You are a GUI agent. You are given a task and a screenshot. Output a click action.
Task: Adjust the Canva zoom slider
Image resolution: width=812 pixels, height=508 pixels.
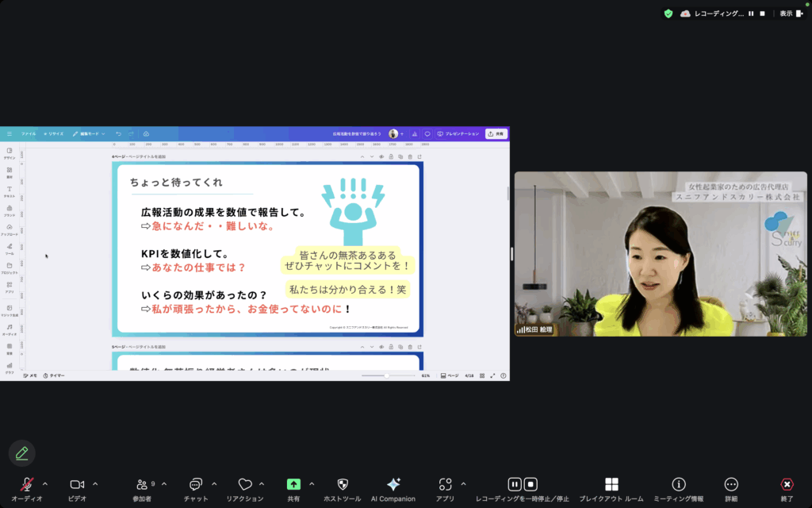point(387,375)
